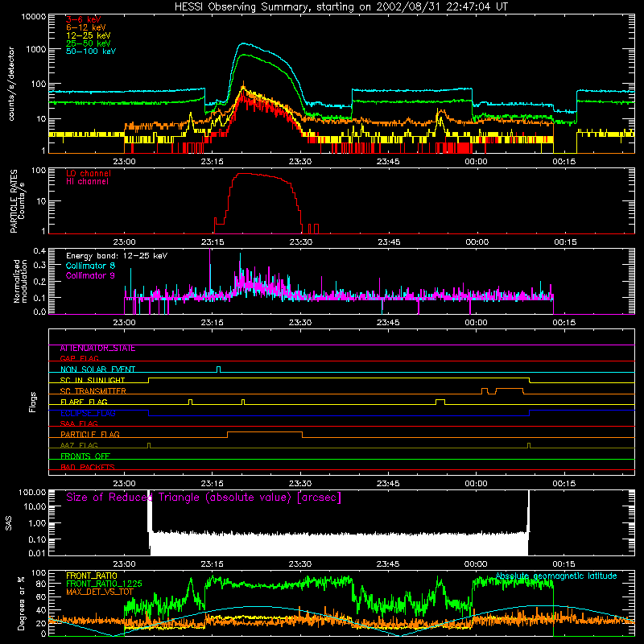
Task: Select the red 3-6 keV legend label
Action: click(x=83, y=19)
